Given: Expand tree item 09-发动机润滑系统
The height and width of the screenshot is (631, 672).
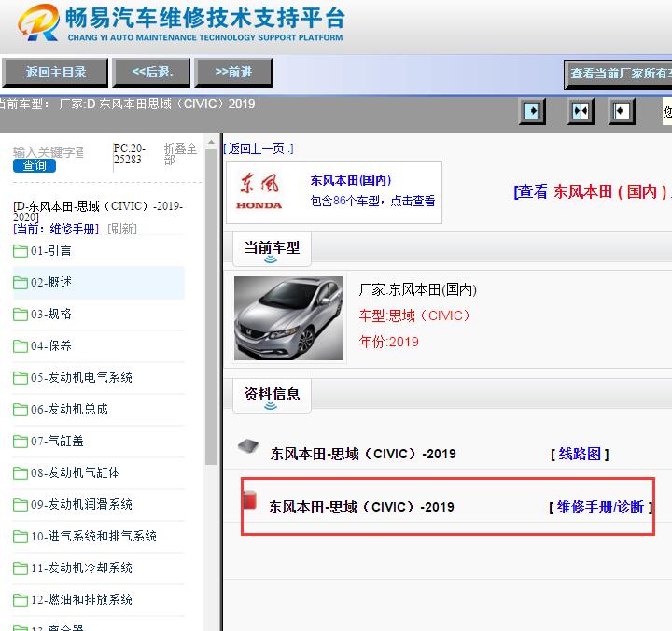Looking at the screenshot, I should click(81, 505).
